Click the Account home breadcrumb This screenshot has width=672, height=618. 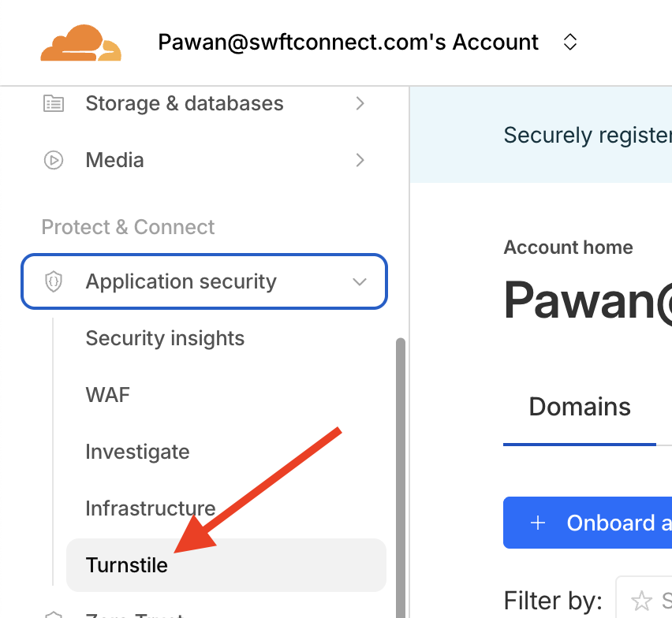(568, 248)
